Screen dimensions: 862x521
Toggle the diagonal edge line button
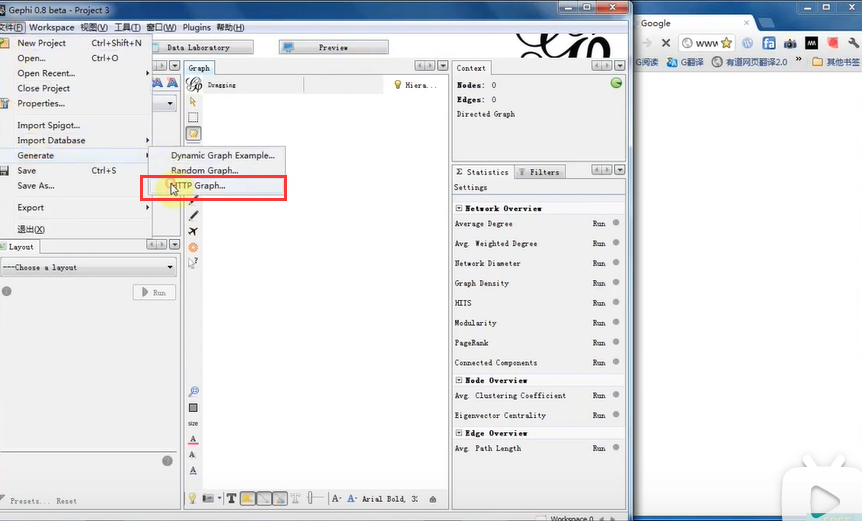[x=264, y=498]
